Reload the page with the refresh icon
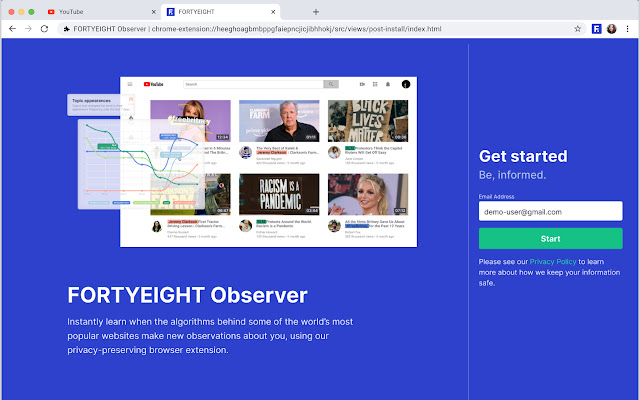 pyautogui.click(x=44, y=29)
